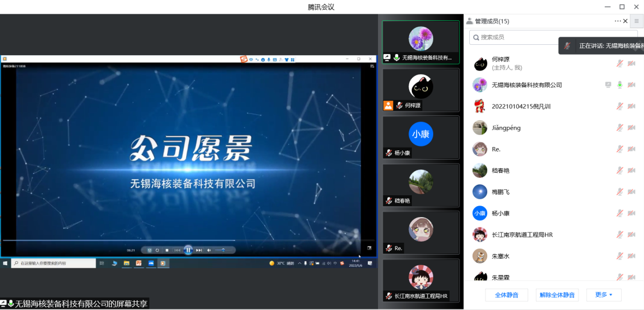Open the members panel three-dot options
Screen dimensions: 644x310
[x=618, y=21]
